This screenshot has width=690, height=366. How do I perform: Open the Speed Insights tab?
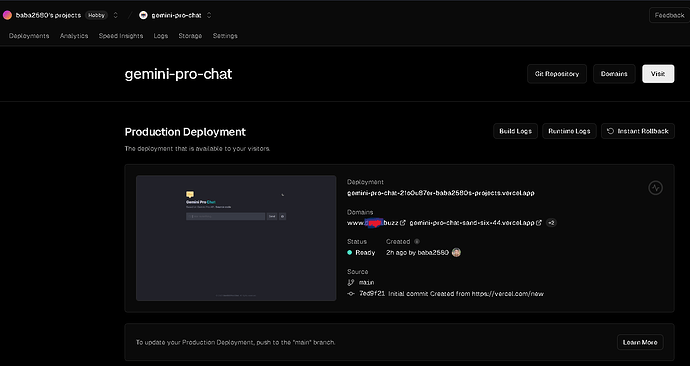pos(121,36)
